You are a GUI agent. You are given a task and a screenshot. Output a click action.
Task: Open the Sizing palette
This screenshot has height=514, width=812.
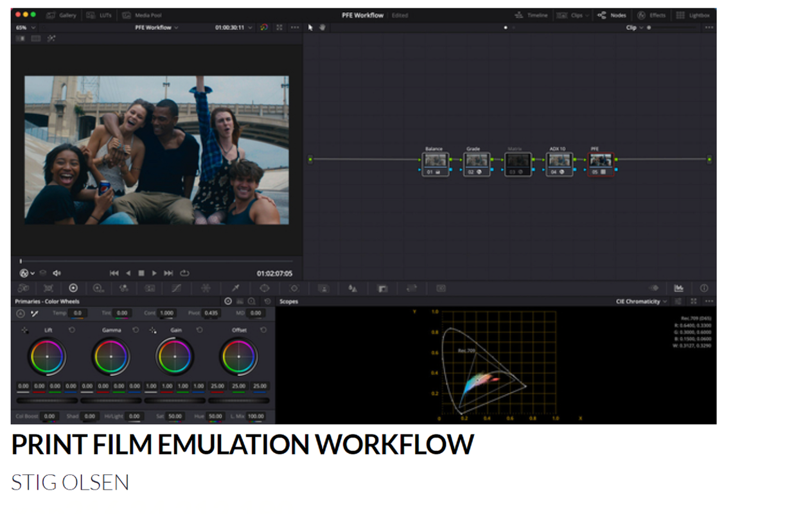412,288
